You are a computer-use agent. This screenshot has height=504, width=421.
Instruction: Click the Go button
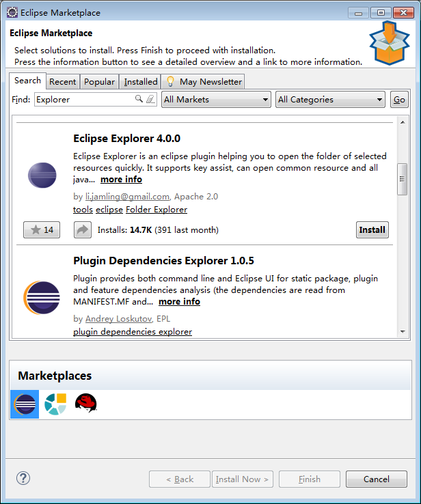click(399, 99)
